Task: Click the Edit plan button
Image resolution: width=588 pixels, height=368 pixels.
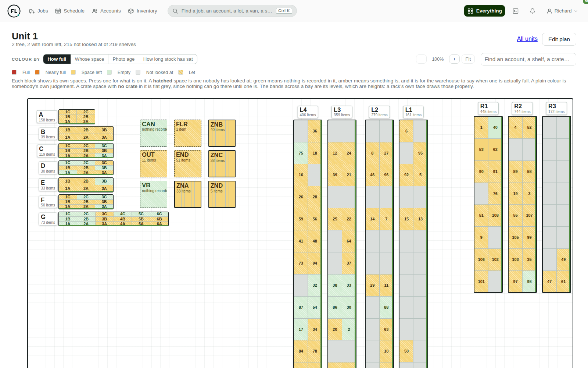Action: (x=559, y=39)
